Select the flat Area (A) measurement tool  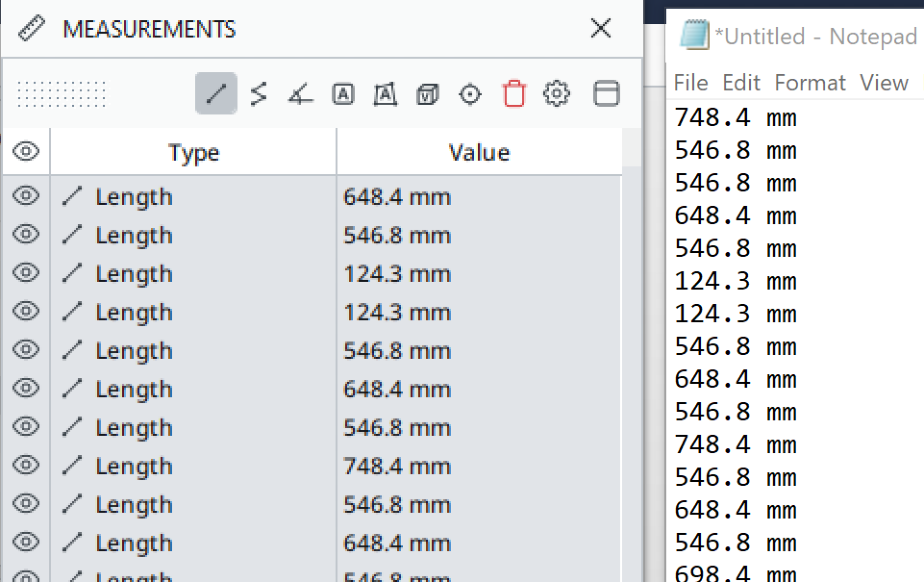(x=343, y=94)
